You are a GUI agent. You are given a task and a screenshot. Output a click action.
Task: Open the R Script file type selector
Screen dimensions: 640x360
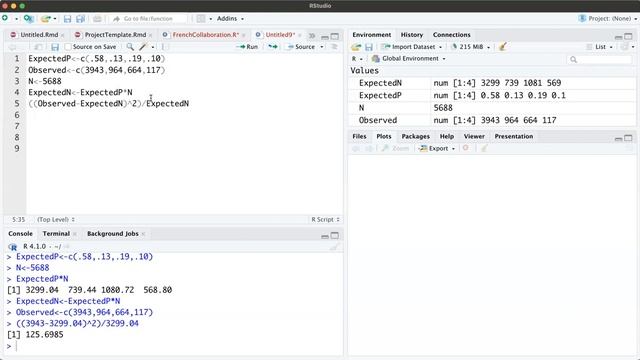click(x=325, y=220)
